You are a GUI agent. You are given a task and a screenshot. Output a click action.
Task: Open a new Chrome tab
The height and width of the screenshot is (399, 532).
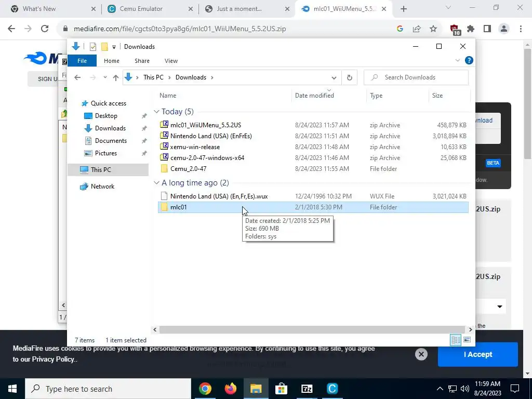click(403, 9)
